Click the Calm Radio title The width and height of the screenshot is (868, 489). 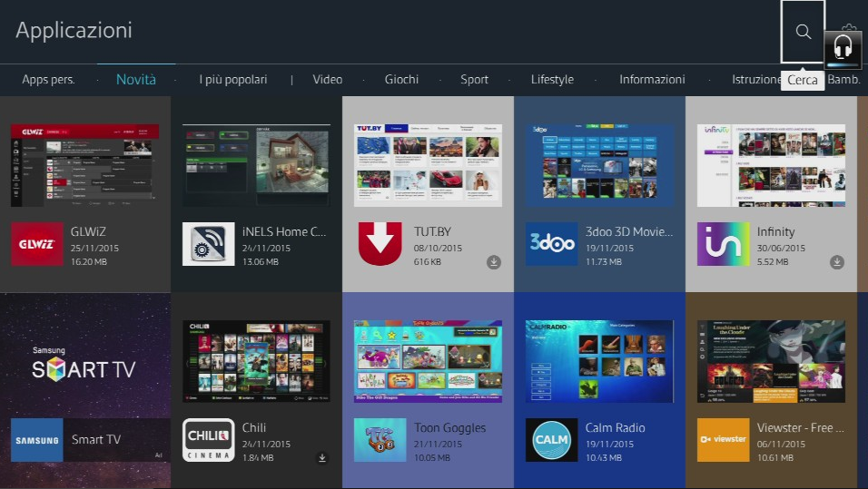[615, 427]
